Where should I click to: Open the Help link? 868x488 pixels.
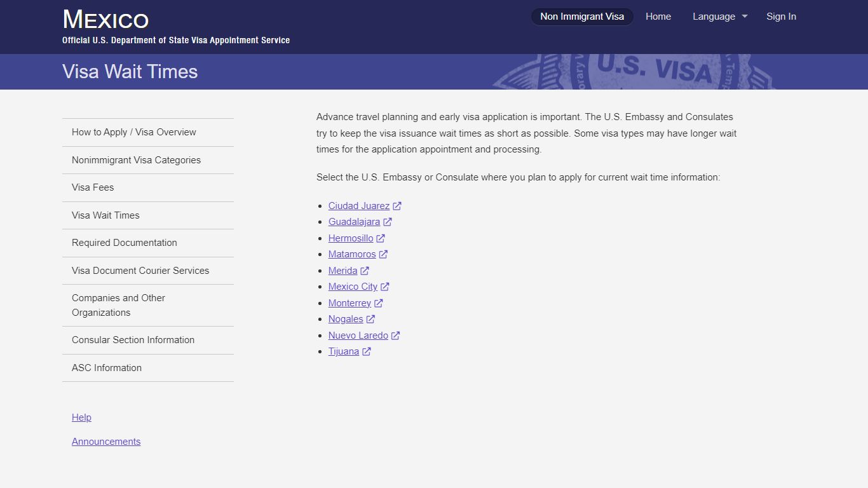(x=81, y=417)
